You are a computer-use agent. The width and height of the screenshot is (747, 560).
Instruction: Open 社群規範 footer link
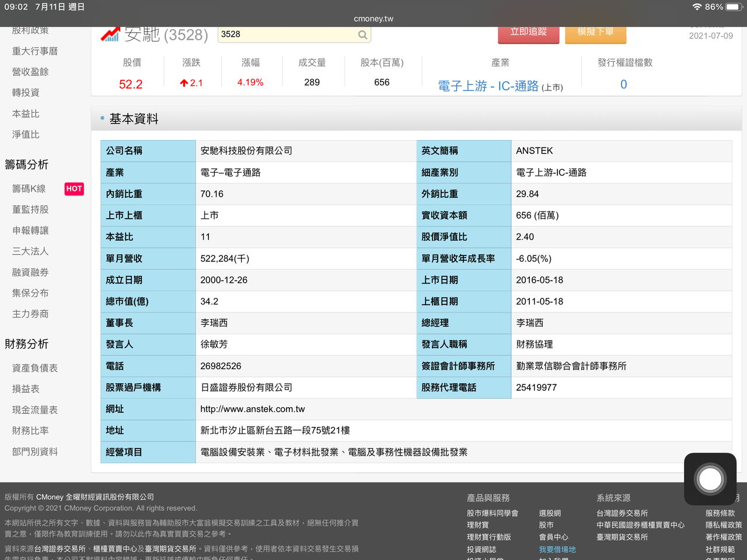(720, 549)
